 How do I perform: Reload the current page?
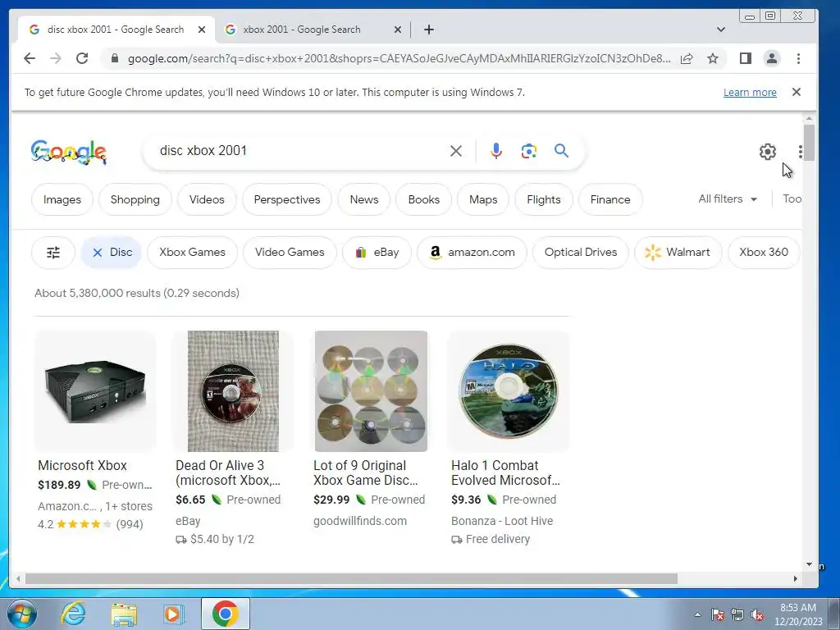82,58
